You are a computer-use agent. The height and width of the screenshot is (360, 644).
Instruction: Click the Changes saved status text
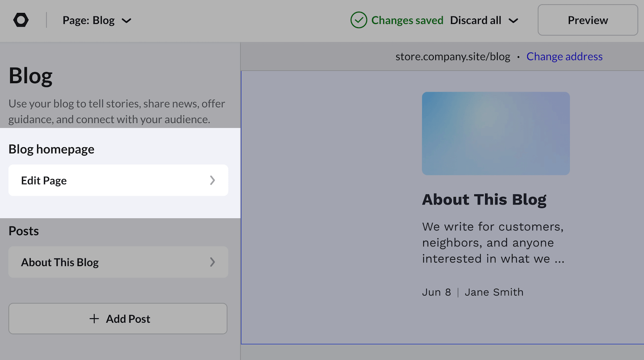click(407, 20)
